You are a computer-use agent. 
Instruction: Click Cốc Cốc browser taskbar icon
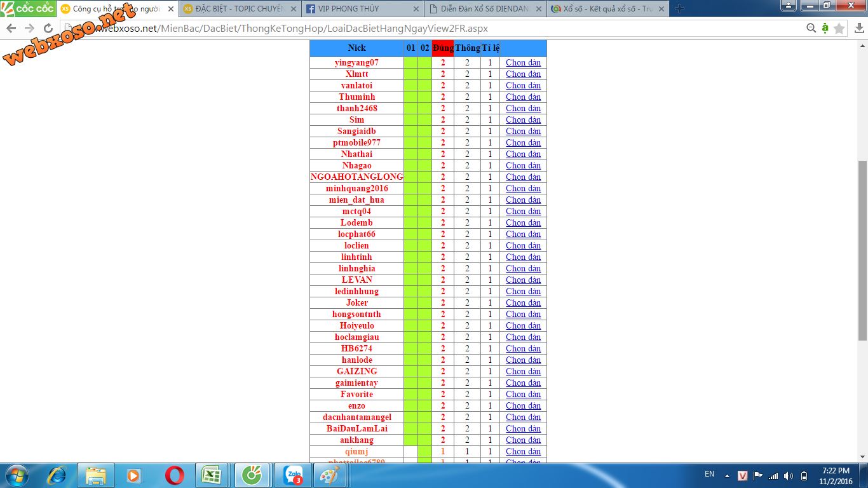[x=252, y=475]
